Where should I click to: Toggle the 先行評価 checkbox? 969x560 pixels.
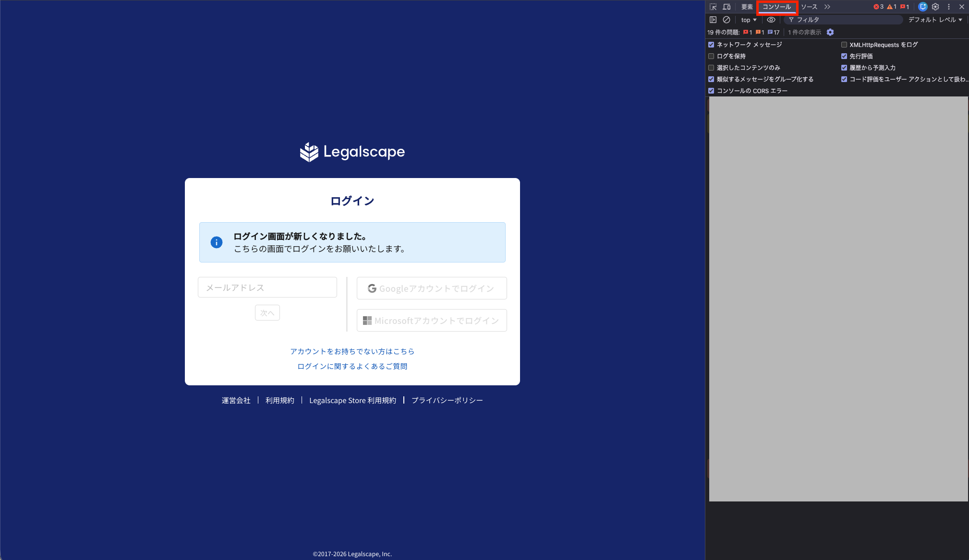(x=844, y=56)
